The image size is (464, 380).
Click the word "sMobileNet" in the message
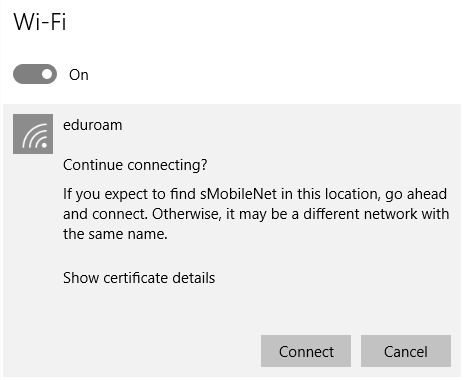pyautogui.click(x=238, y=194)
